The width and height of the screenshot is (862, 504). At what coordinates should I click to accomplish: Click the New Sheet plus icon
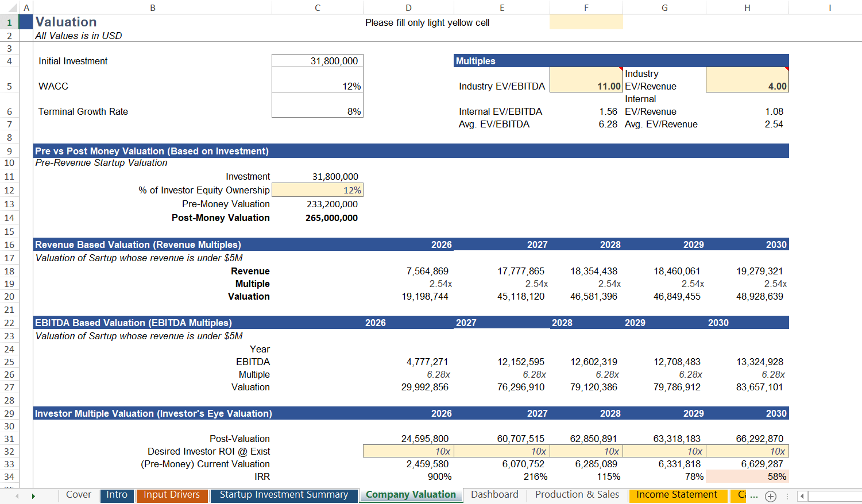[771, 495]
